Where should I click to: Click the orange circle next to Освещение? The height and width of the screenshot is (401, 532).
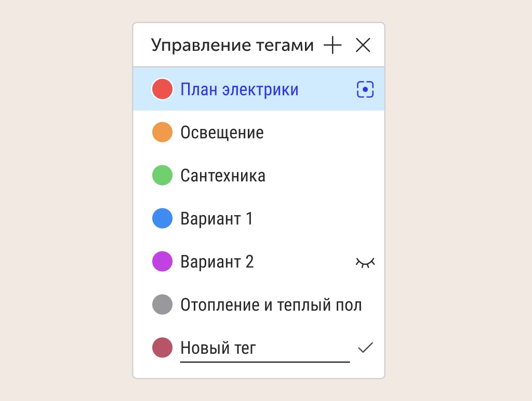[162, 132]
